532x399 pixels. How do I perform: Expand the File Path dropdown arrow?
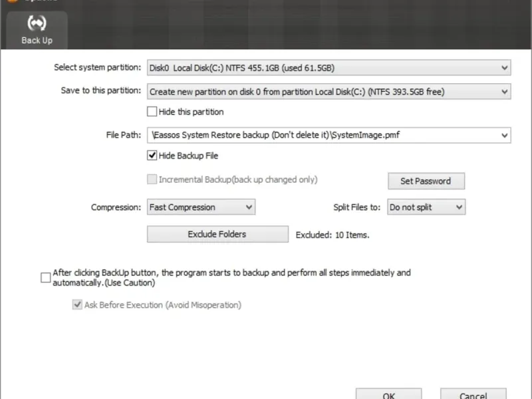coord(504,136)
